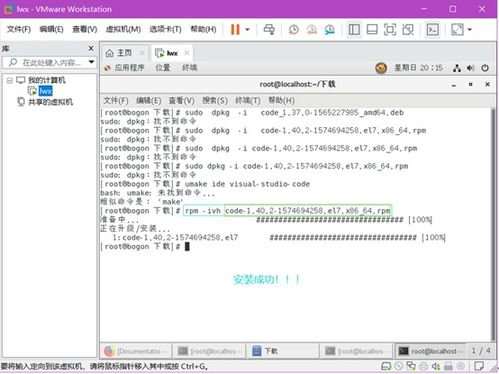
Task: Open the library search dropdown arrow
Action: tap(91, 62)
